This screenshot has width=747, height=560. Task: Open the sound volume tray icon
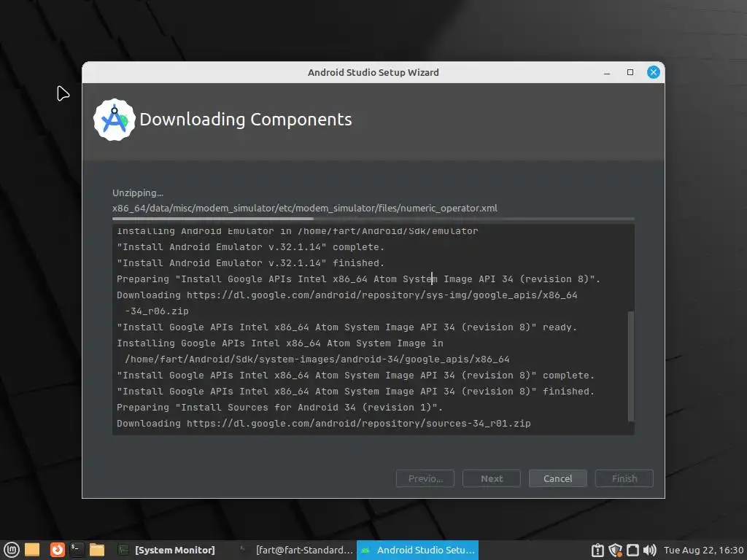(649, 551)
